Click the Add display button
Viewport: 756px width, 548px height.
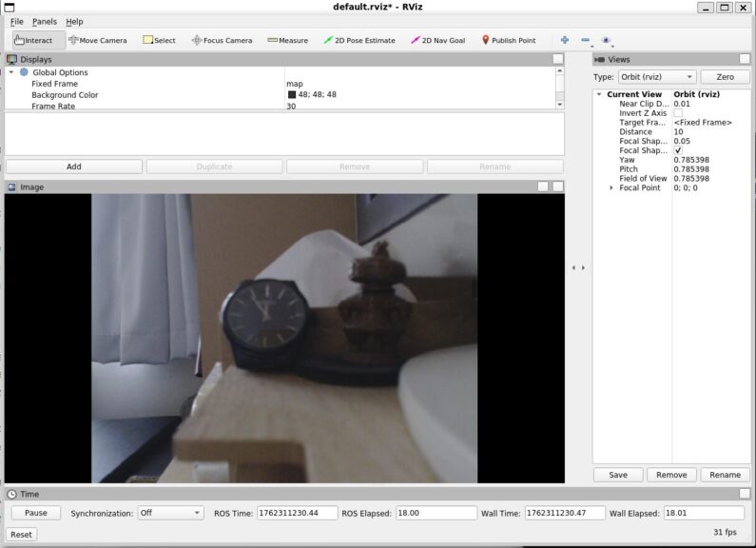73,166
